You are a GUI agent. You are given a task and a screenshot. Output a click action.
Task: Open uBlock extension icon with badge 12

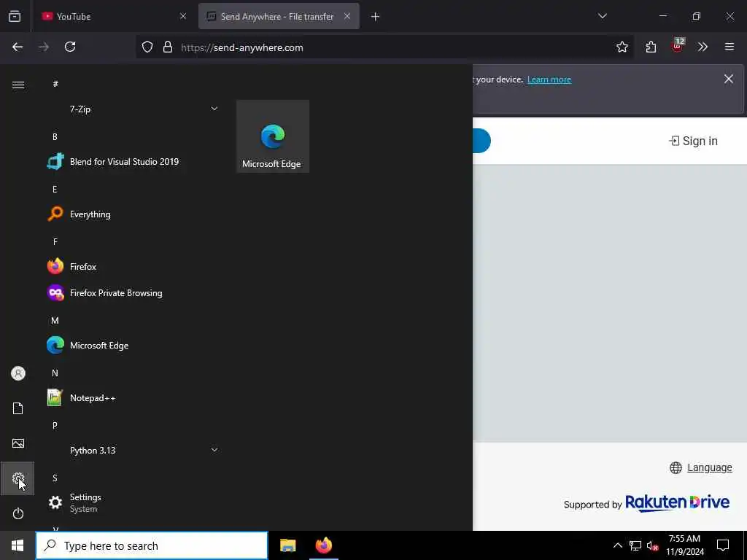coord(678,46)
